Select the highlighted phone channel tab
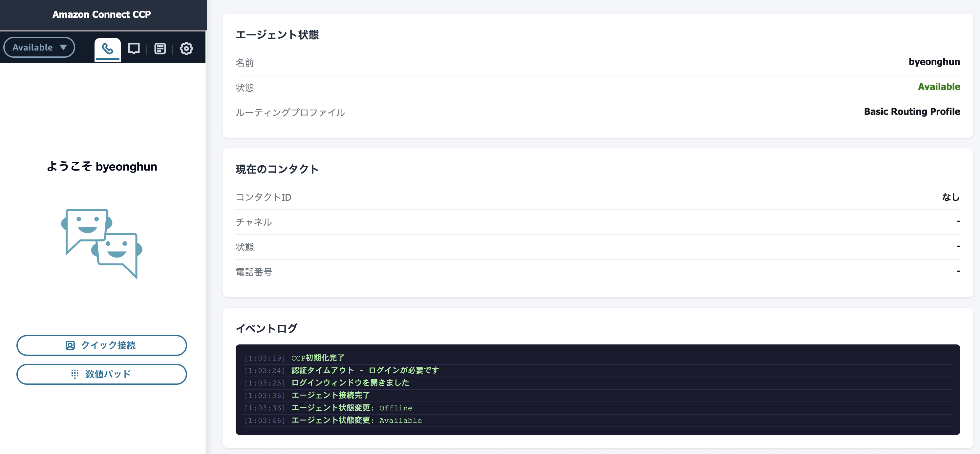Viewport: 980px width, 454px height. pos(108,48)
